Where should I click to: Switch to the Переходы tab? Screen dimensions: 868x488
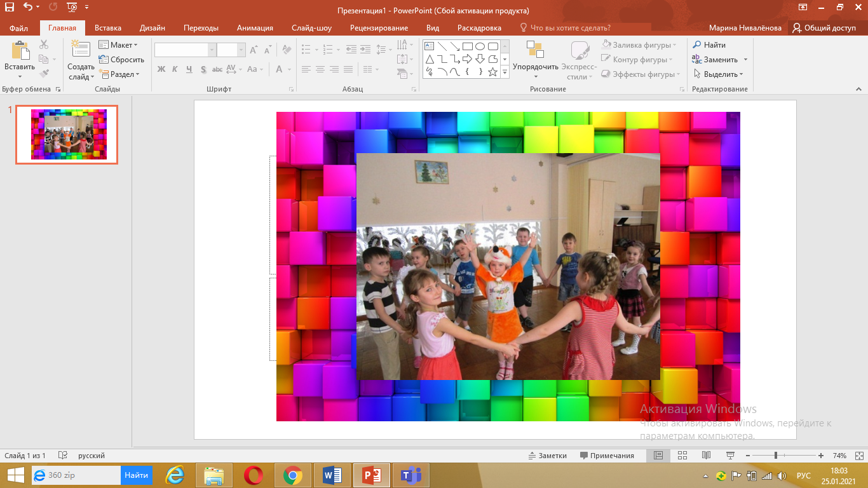point(201,28)
